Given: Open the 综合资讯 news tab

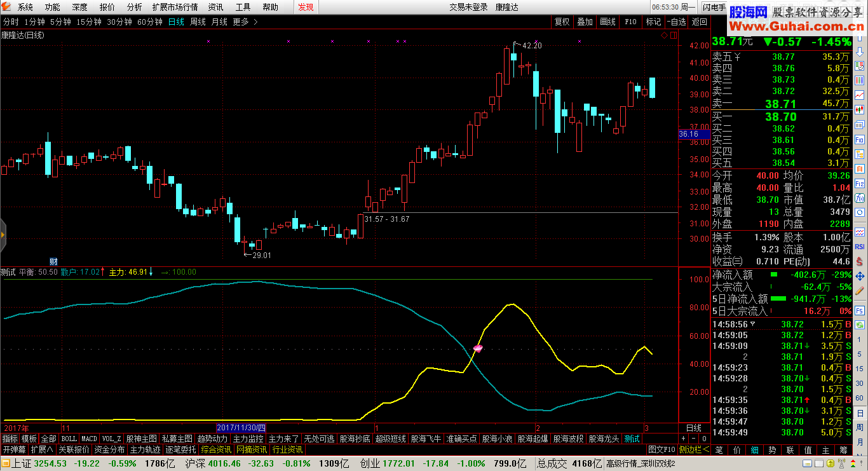Looking at the screenshot, I should 216,449.
